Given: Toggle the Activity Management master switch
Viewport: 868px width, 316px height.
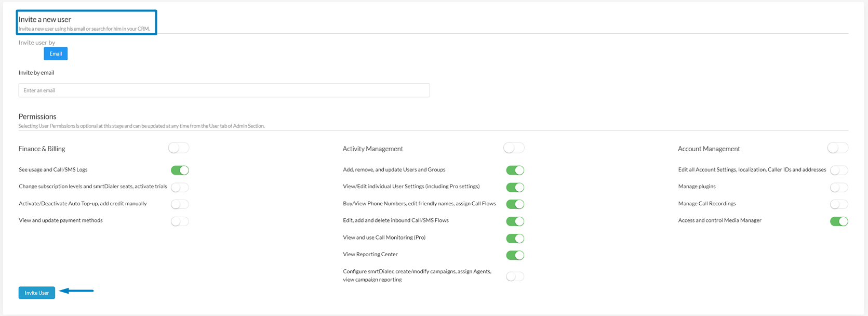Looking at the screenshot, I should [x=514, y=148].
